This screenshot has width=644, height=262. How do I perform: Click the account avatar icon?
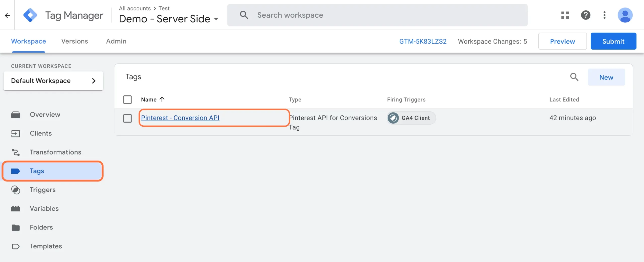point(625,15)
